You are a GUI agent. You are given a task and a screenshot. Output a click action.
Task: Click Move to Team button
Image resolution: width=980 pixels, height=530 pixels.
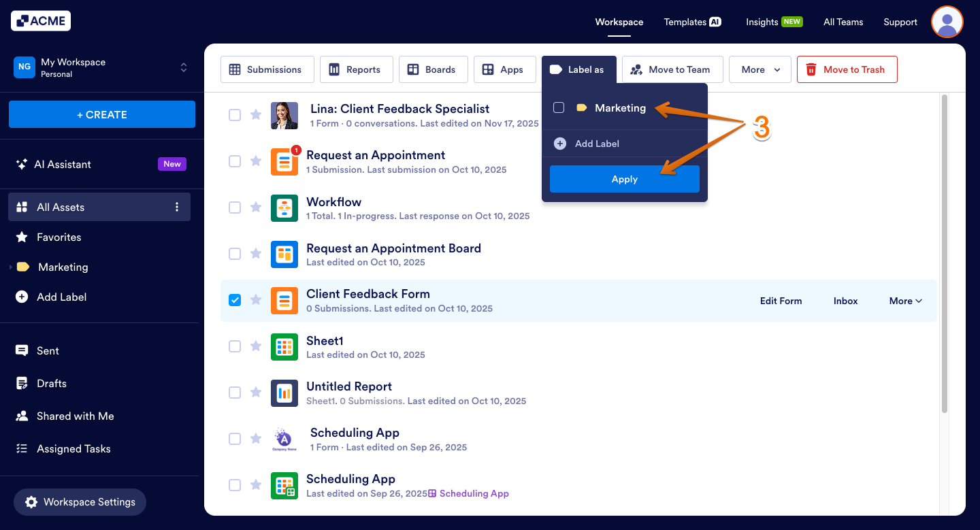point(672,69)
